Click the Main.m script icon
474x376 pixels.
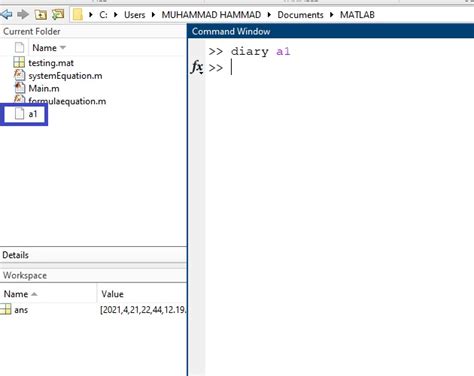pyautogui.click(x=19, y=88)
